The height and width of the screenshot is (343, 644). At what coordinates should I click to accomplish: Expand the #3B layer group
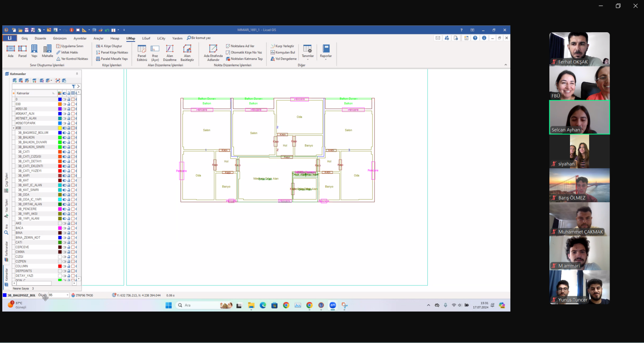click(14, 128)
